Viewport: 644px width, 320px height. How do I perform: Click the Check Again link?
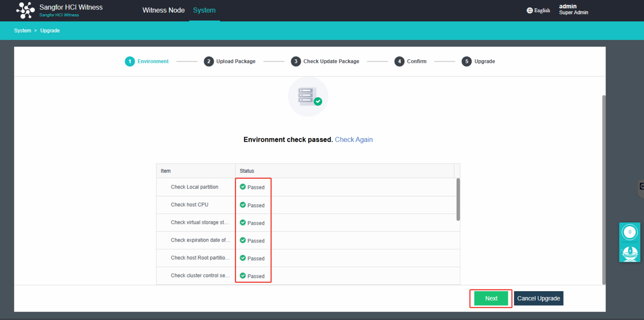tap(354, 140)
